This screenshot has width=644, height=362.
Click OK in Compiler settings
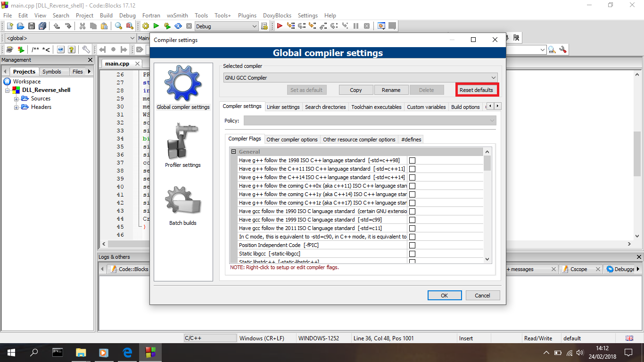coord(444,296)
